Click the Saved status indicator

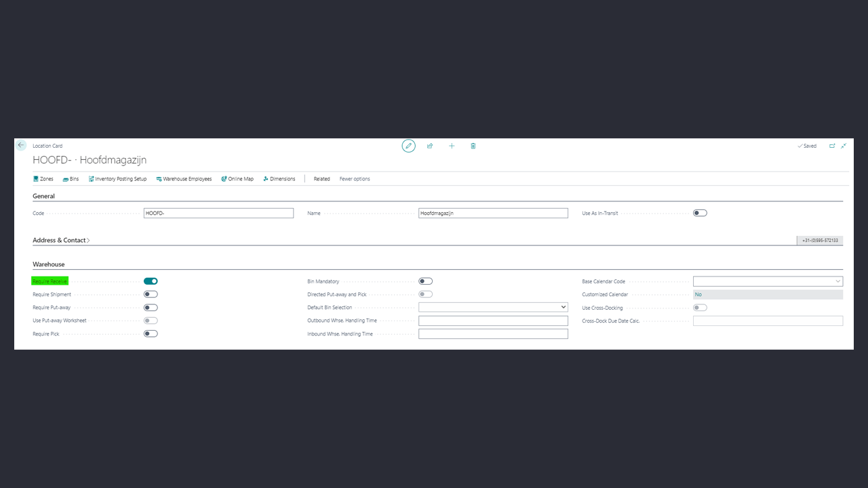(807, 146)
